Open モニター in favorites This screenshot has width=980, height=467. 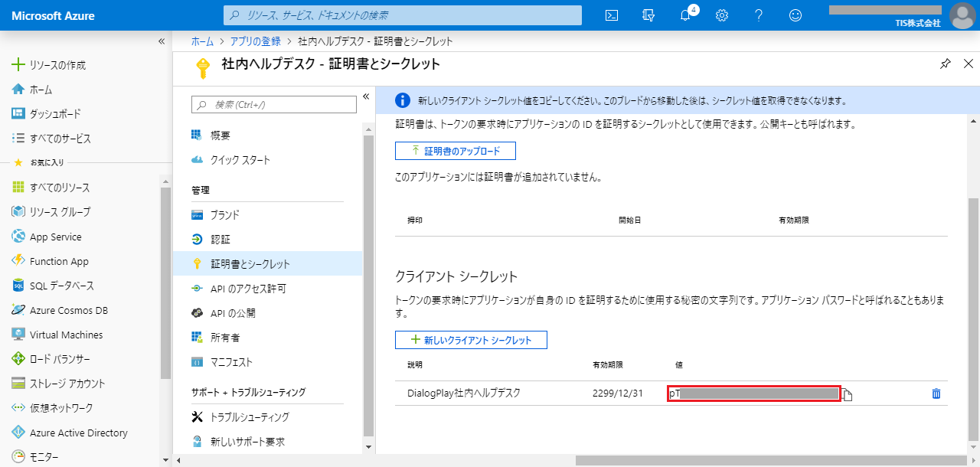pos(37,457)
